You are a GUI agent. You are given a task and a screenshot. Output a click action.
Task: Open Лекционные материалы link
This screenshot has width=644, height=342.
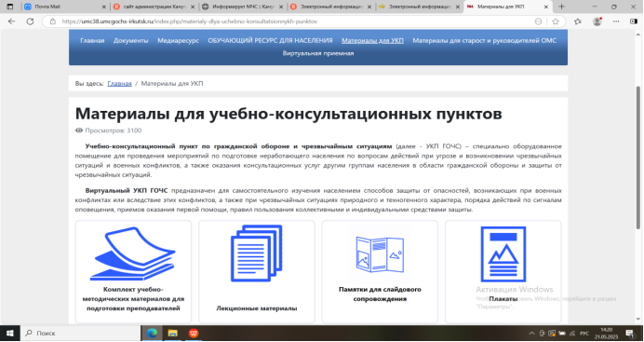coord(257,308)
